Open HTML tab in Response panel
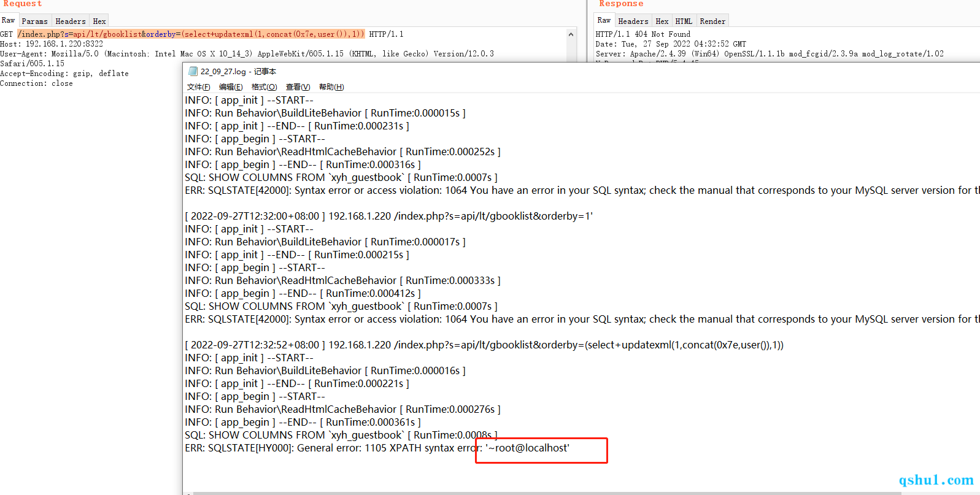Image resolution: width=980 pixels, height=495 pixels. click(x=684, y=21)
